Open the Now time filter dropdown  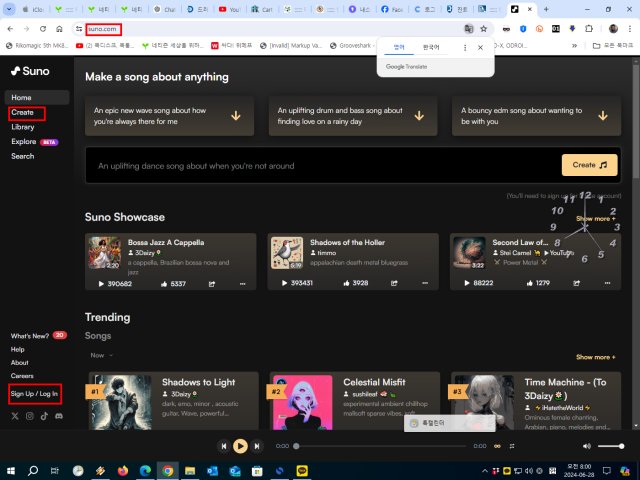(x=101, y=356)
